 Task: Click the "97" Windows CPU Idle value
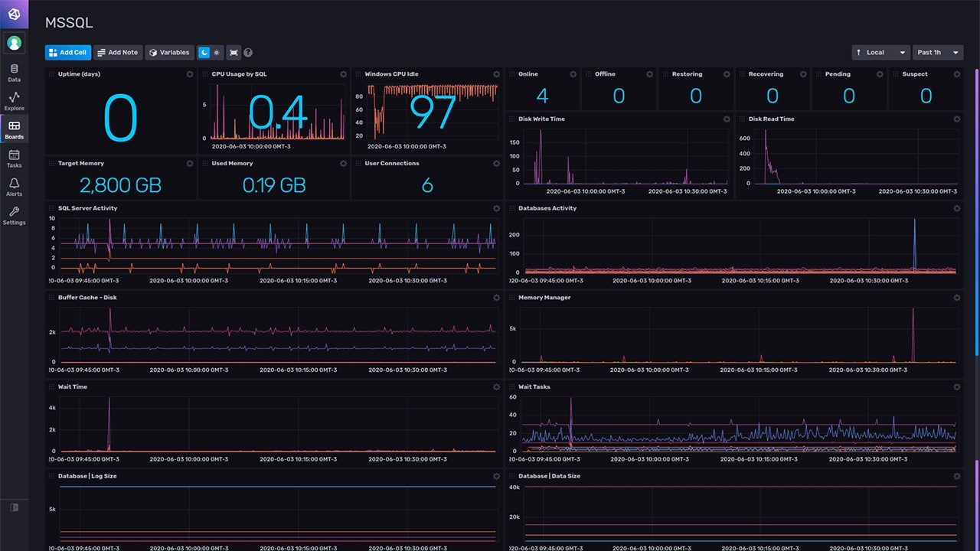(x=433, y=112)
